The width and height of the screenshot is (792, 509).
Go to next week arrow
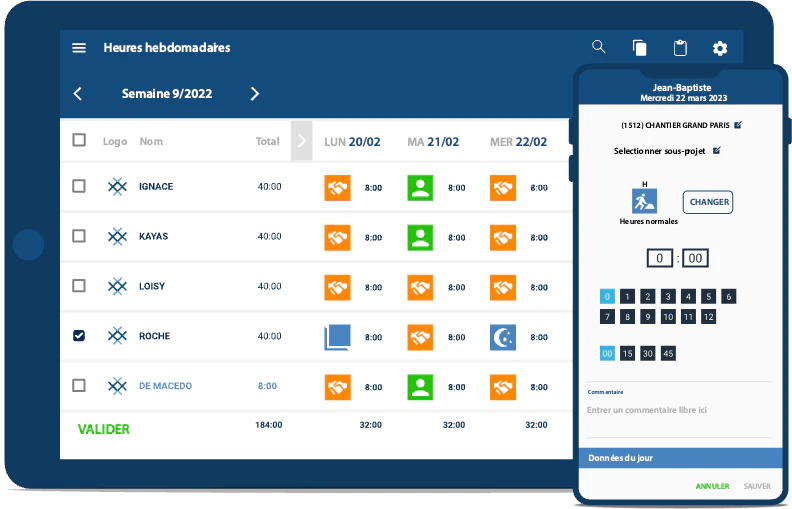255,93
